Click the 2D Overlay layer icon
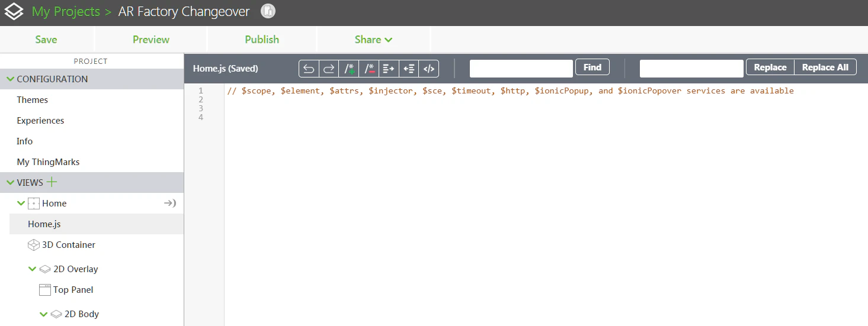The width and height of the screenshot is (868, 326). coord(45,269)
